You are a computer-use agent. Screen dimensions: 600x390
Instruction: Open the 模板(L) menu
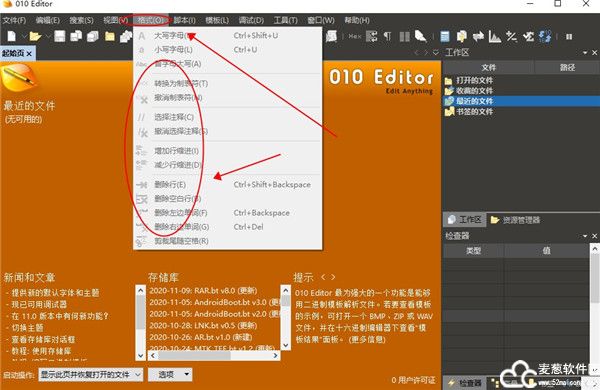pyautogui.click(x=217, y=20)
